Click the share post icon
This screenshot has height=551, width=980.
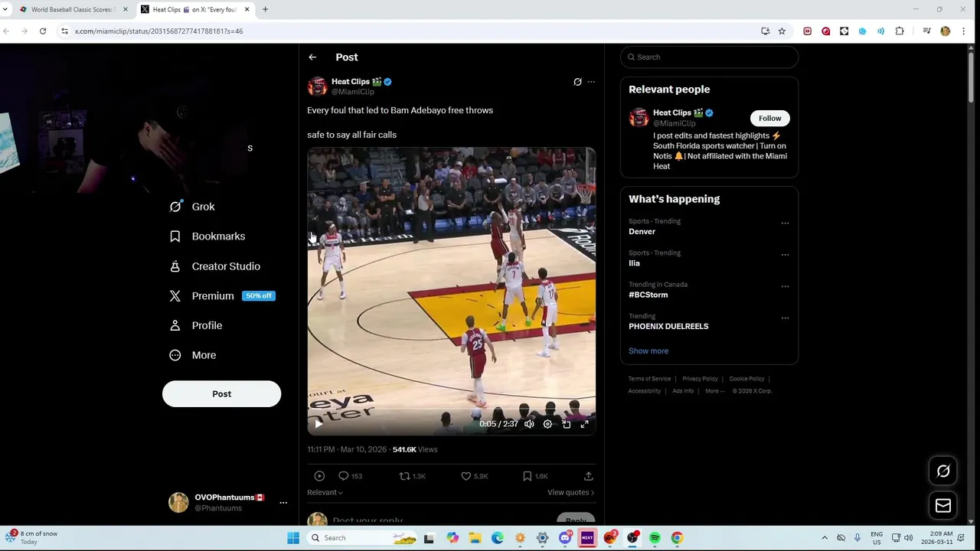[x=588, y=476]
